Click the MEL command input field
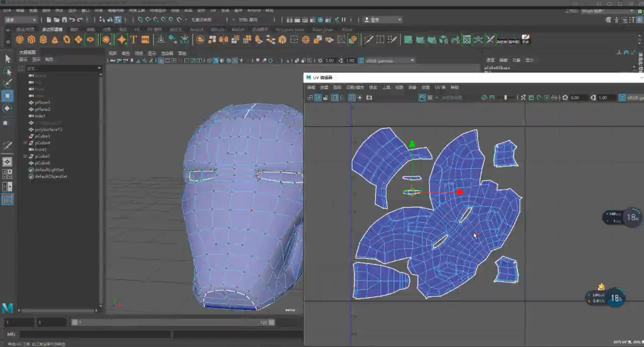 (95, 334)
